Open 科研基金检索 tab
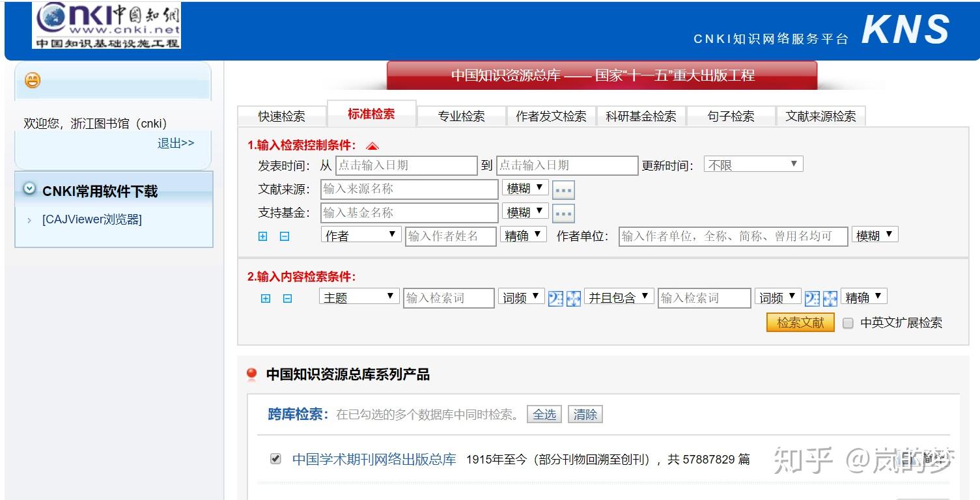This screenshot has width=980, height=500. 641,117
